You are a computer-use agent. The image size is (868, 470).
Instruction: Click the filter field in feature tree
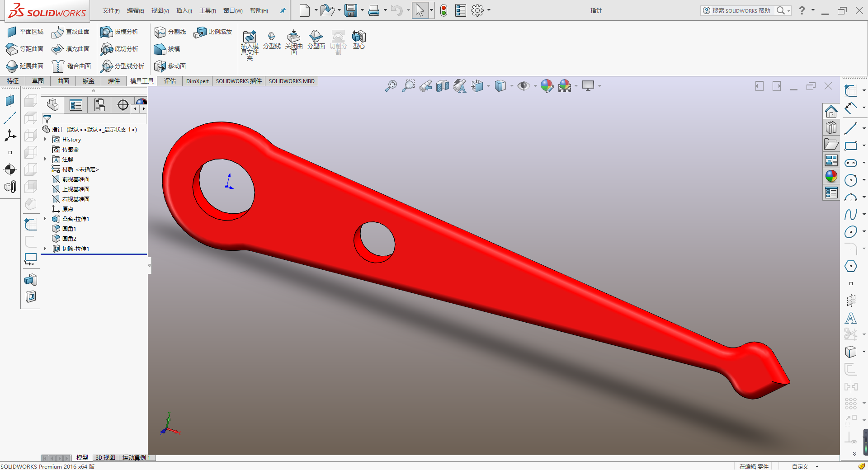click(94, 119)
